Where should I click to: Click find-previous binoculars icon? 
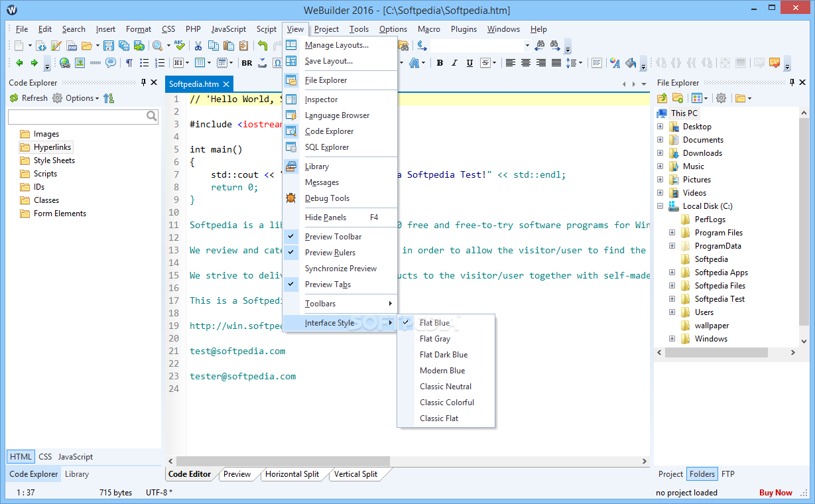pyautogui.click(x=540, y=46)
